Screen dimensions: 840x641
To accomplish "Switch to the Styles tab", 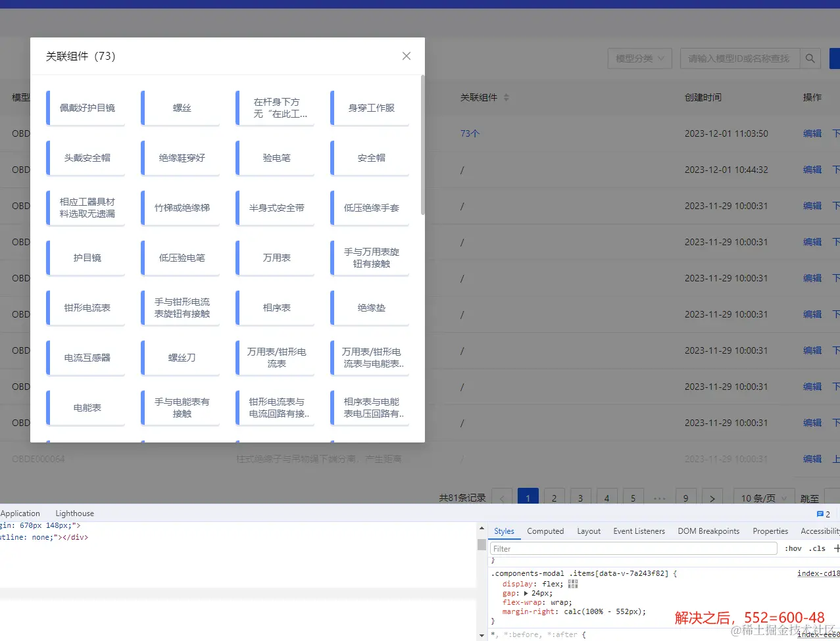I will (x=504, y=531).
